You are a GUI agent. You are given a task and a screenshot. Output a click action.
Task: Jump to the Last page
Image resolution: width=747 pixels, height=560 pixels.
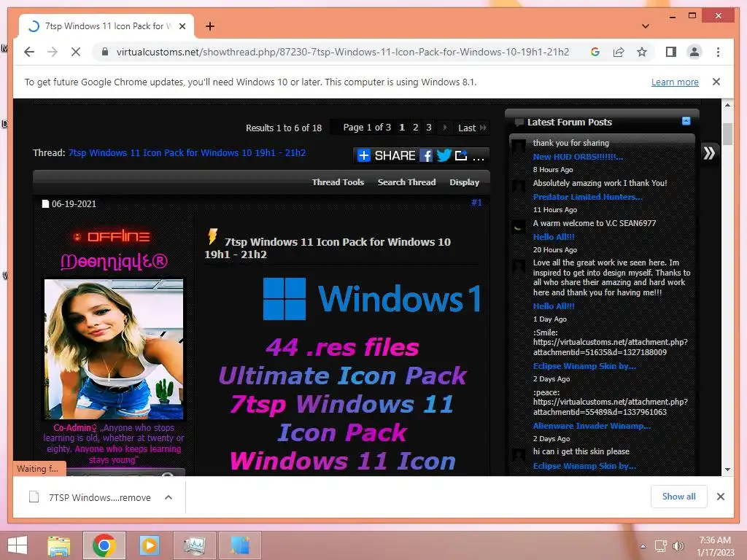pyautogui.click(x=472, y=128)
